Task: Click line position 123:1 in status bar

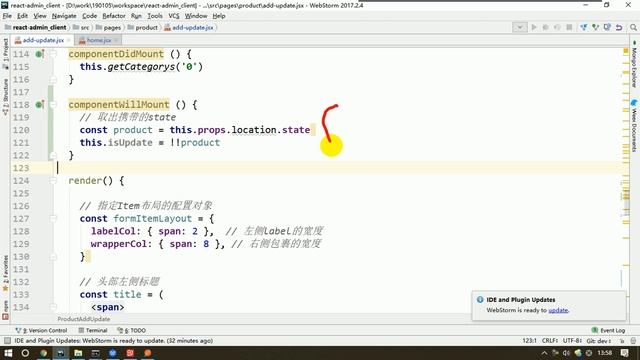Action: pos(529,340)
